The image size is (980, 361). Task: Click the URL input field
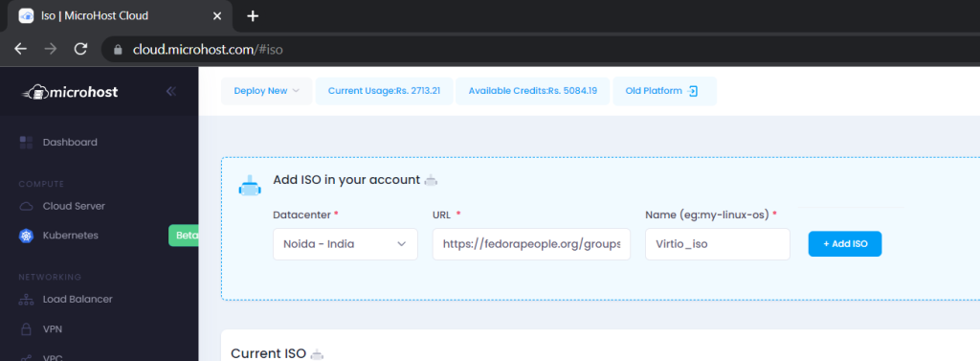(x=531, y=244)
